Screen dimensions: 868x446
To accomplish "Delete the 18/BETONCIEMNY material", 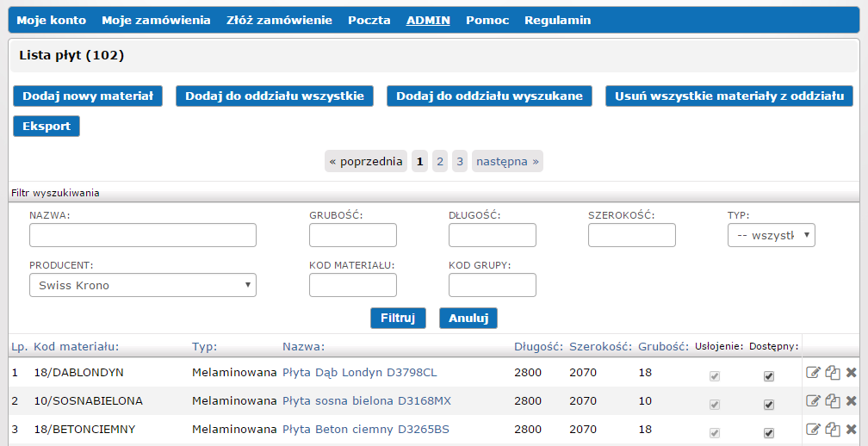I will click(851, 429).
